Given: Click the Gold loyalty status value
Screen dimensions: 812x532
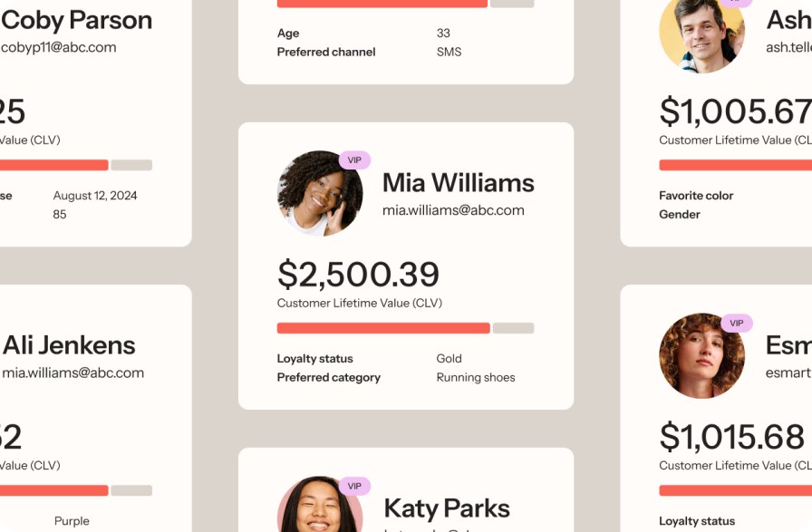Looking at the screenshot, I should tap(449, 358).
